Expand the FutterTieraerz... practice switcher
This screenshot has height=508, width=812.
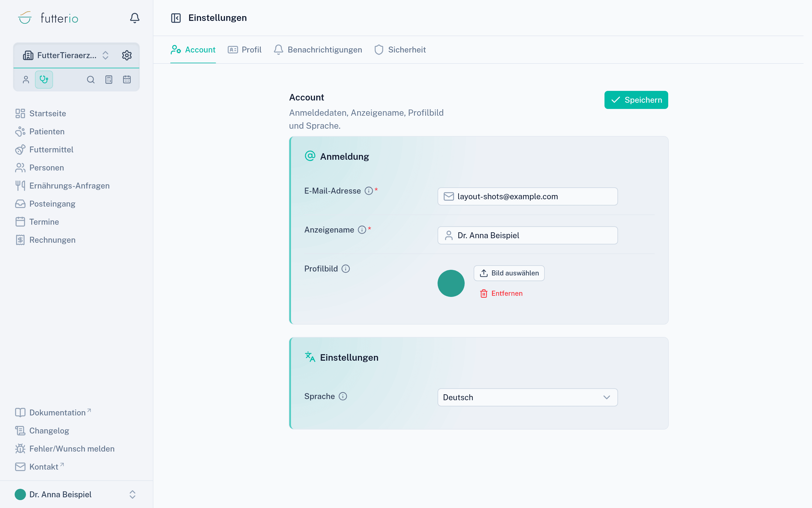(66, 55)
